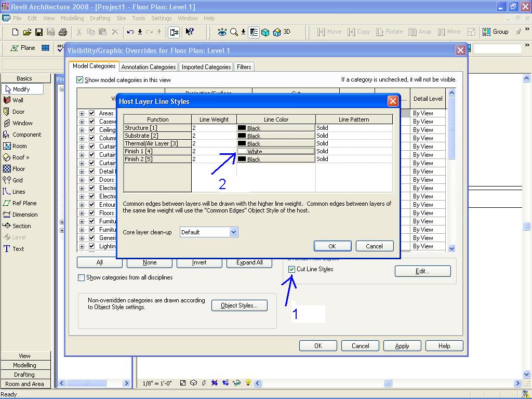Select the Wall tool in Basics
This screenshot has height=399, width=532.
(18, 100)
